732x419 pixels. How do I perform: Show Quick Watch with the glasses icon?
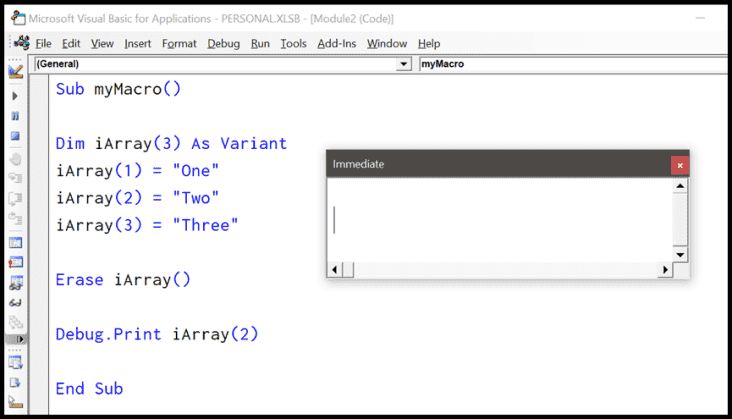point(15,302)
